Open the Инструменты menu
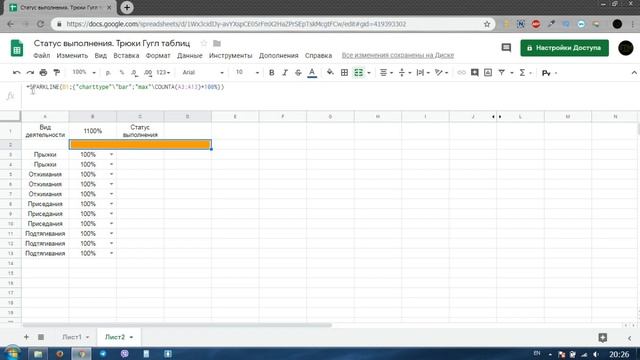The image size is (640, 360). [x=231, y=56]
